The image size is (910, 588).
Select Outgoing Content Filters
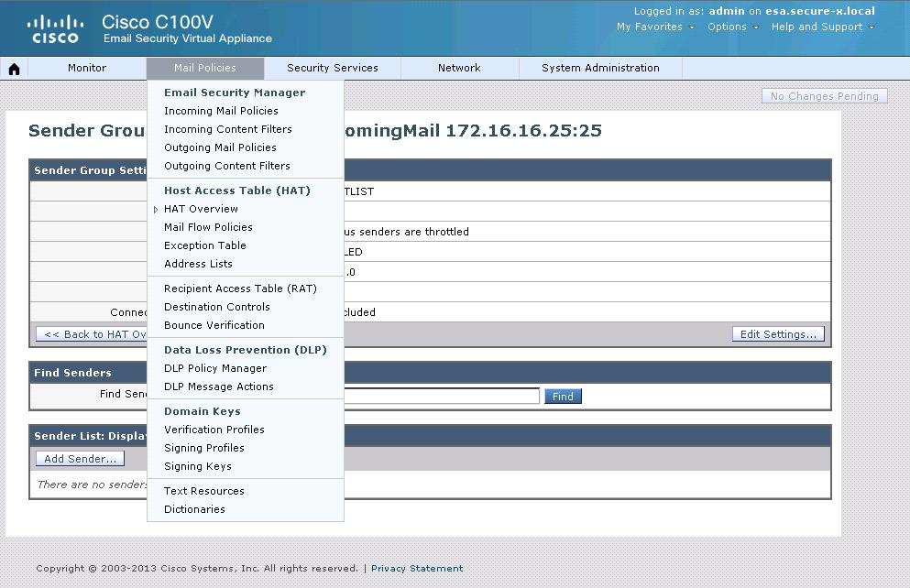pos(227,166)
